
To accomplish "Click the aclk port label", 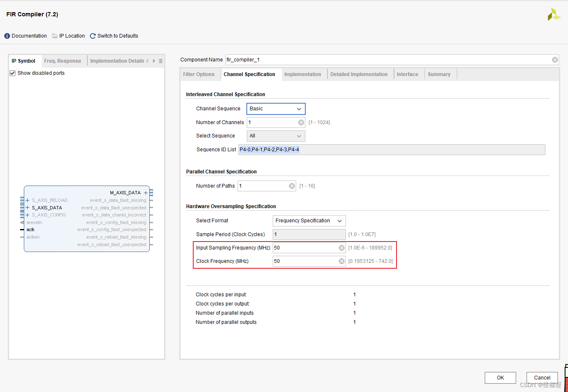I will coord(31,230).
